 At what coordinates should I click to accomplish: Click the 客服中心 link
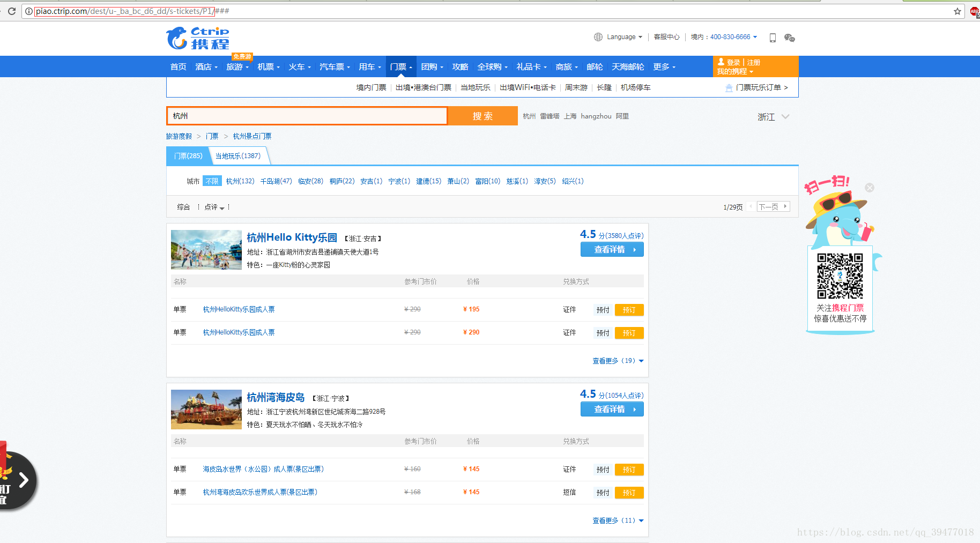[667, 37]
